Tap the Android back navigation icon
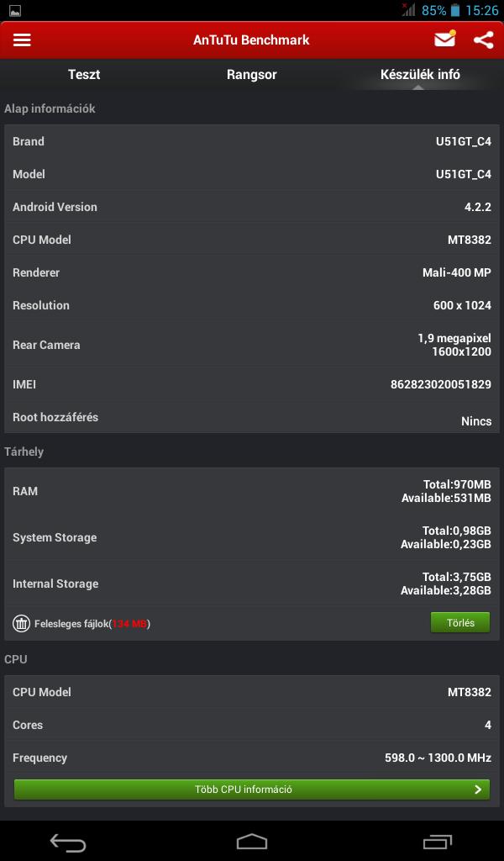Screen dimensions: 504x861 (x=68, y=841)
